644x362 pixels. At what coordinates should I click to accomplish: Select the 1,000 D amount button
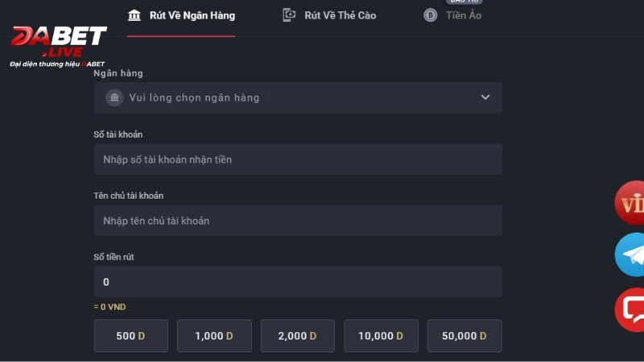(214, 335)
